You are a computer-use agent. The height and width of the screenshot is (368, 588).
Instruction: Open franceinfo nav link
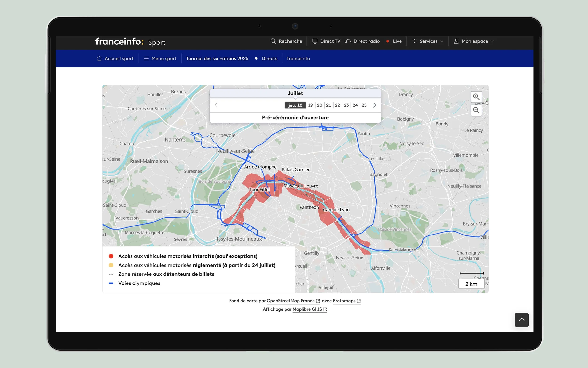(x=298, y=58)
